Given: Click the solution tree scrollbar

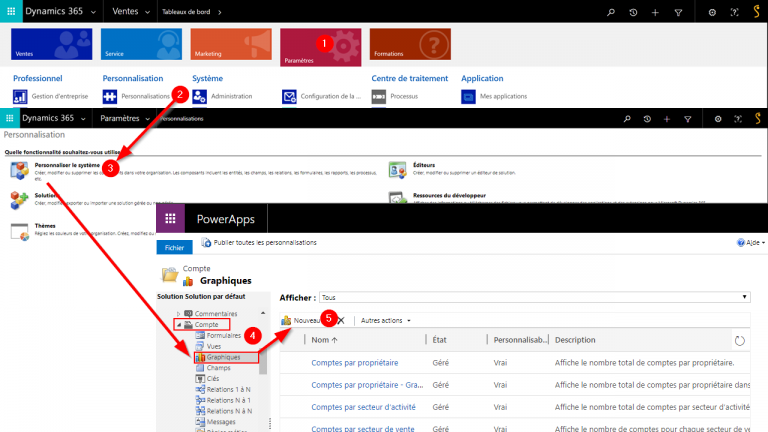Looking at the screenshot, I should click(x=263, y=360).
